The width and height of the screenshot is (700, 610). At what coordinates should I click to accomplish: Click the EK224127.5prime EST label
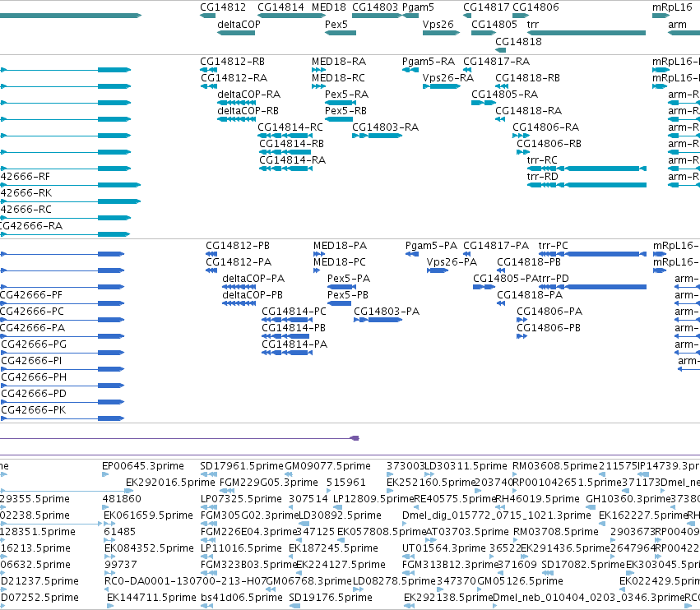click(341, 565)
